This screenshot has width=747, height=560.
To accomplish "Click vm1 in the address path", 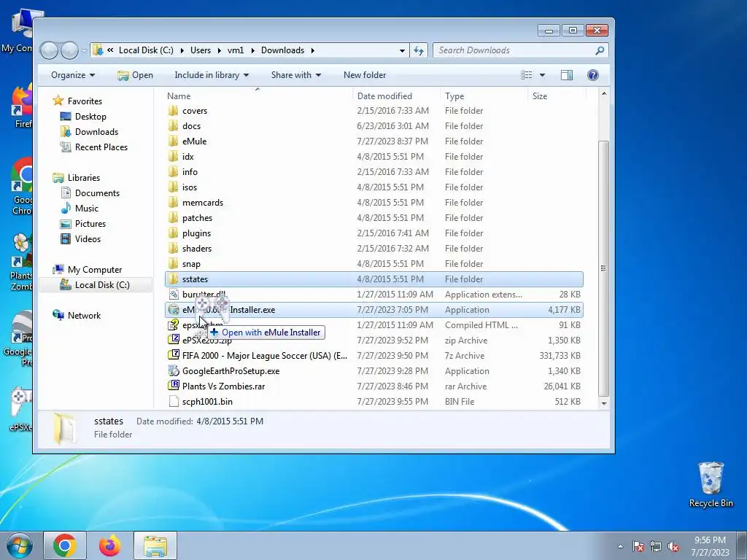I will pyautogui.click(x=236, y=50).
